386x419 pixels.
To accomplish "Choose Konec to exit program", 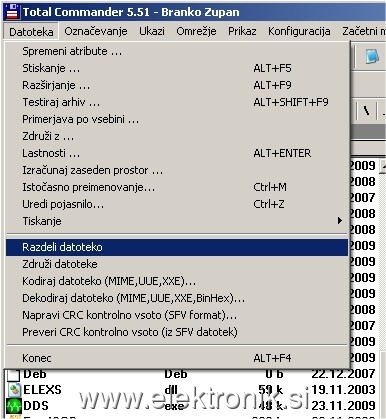I will click(x=177, y=358).
